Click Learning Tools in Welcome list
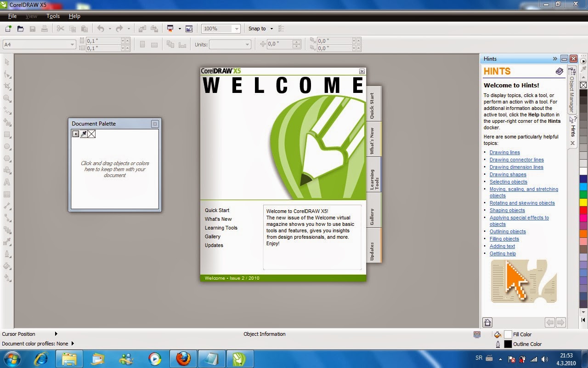This screenshot has height=368, width=588. 221,228
